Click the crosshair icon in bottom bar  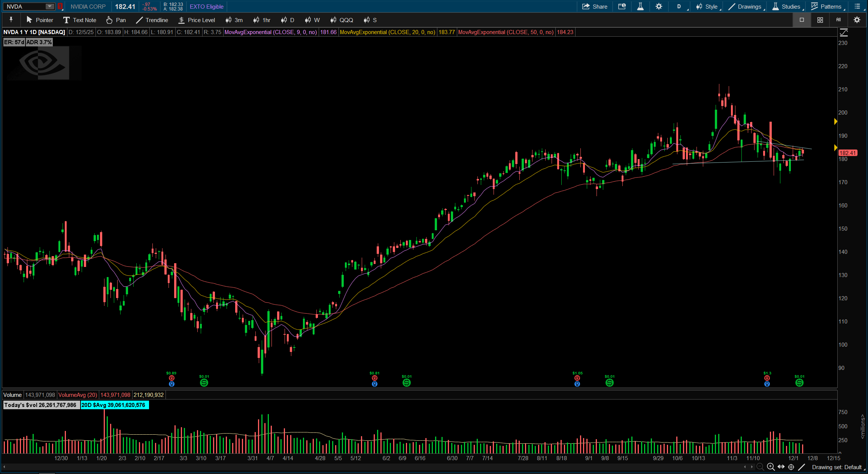tap(791, 467)
